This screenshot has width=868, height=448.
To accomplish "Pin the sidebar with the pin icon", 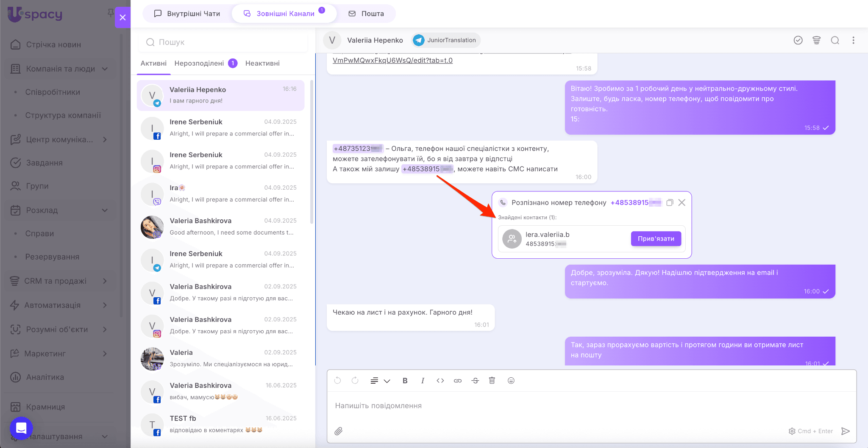I will (111, 13).
